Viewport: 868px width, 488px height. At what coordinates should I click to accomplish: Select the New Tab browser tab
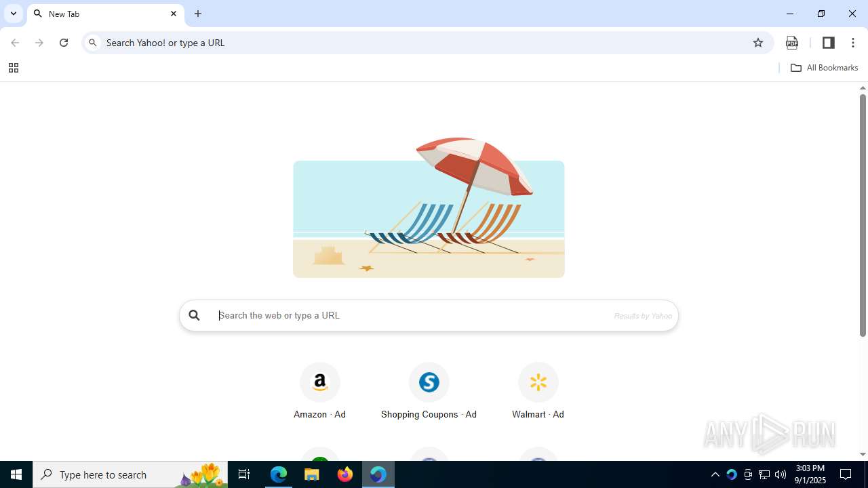click(105, 14)
